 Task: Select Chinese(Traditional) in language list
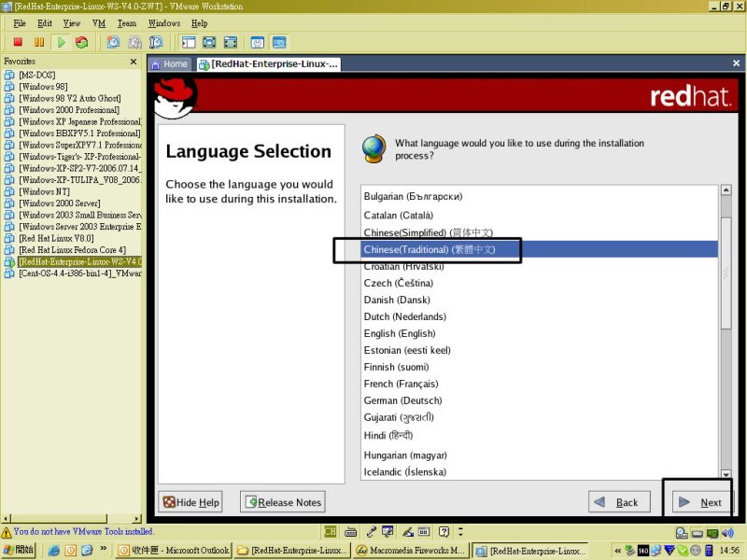click(539, 249)
